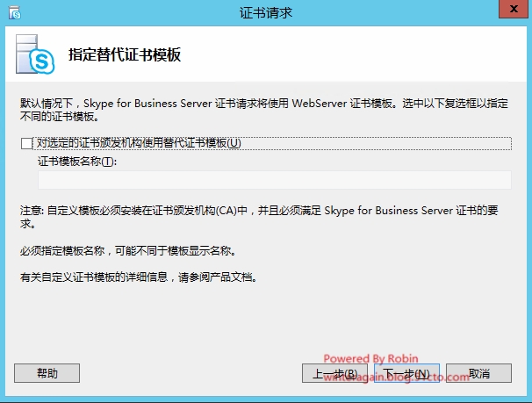Click the heading 指定替代证书模板
The width and height of the screenshot is (532, 403).
(125, 54)
